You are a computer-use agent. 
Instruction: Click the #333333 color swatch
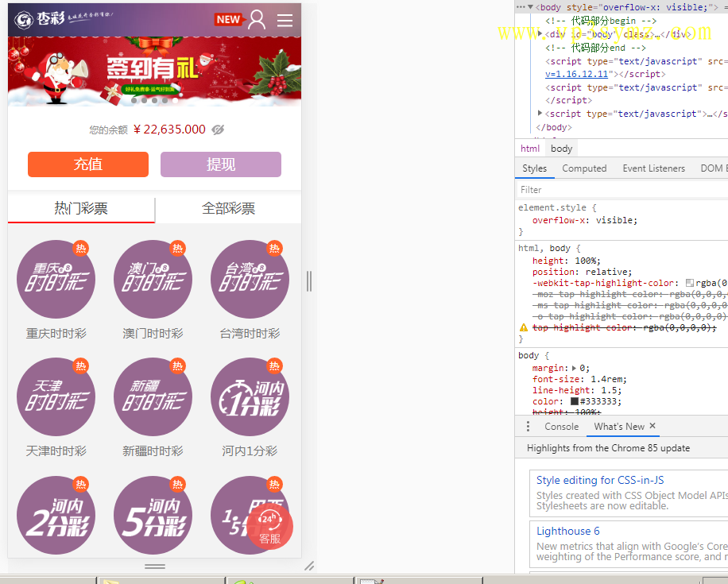coord(575,401)
